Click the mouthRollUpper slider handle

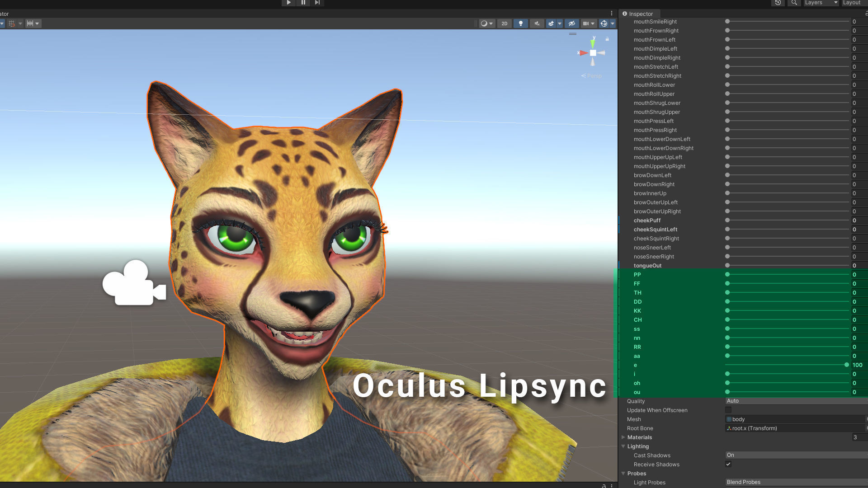(x=727, y=94)
